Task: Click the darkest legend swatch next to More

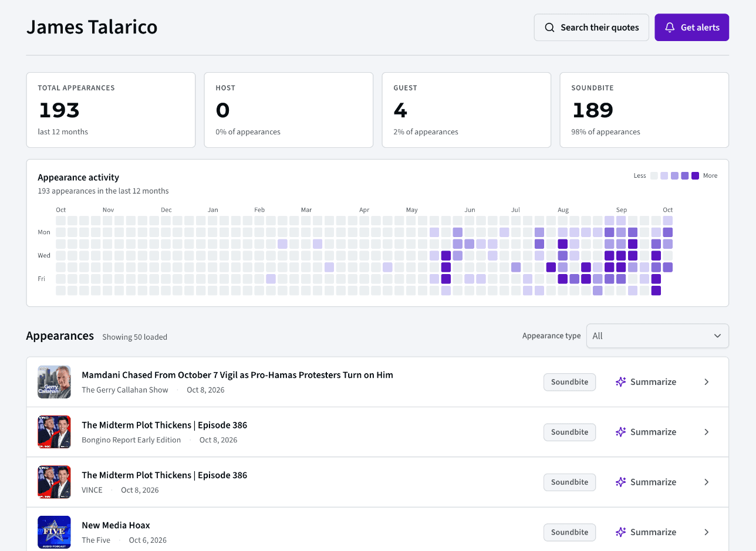Action: point(696,175)
